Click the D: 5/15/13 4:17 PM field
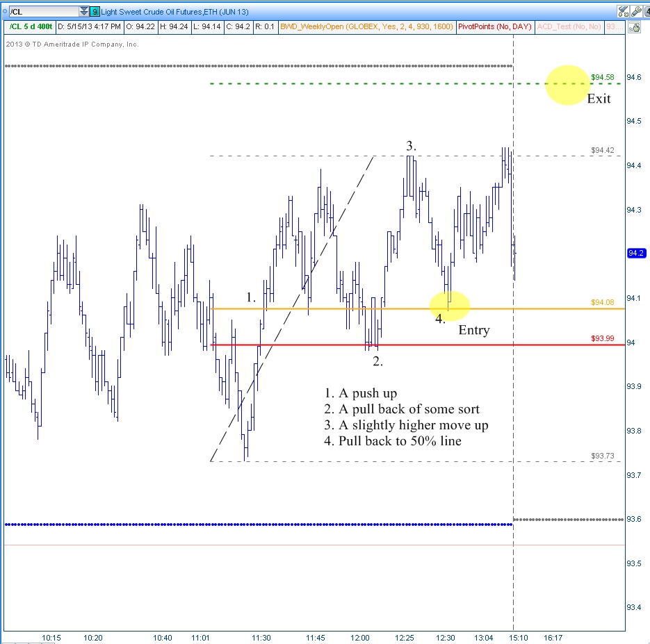The width and height of the screenshot is (650, 644). coord(89,26)
